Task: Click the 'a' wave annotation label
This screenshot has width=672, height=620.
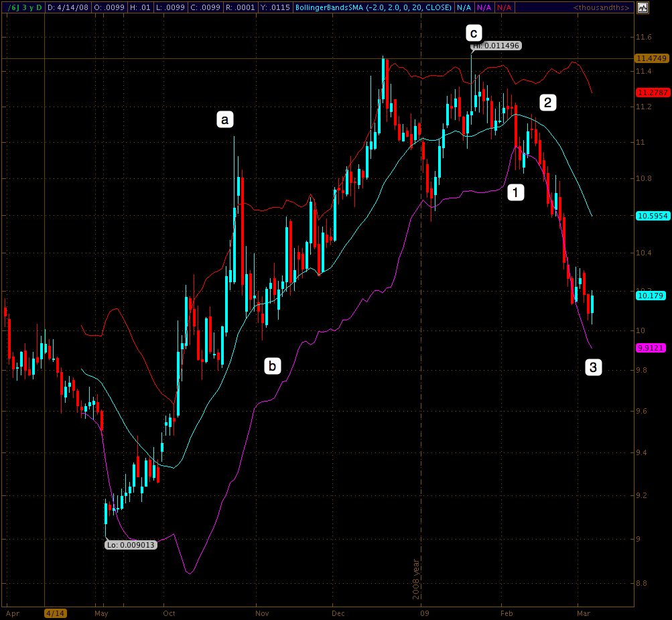Action: [x=225, y=120]
